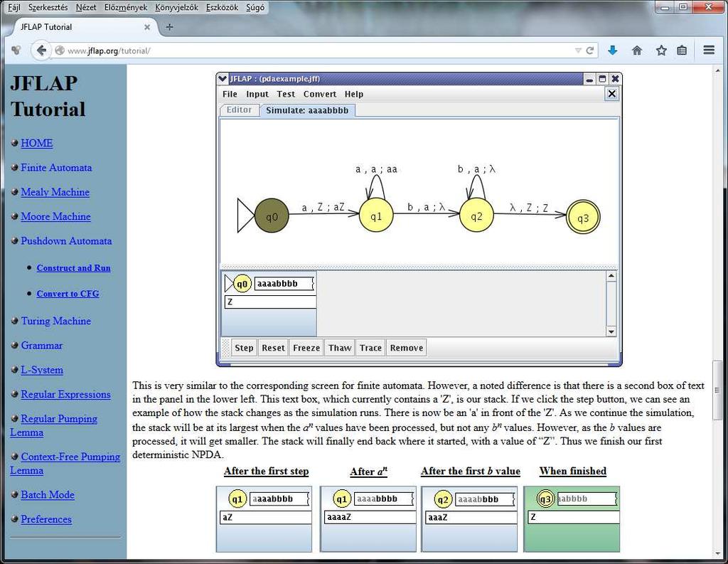This screenshot has height=564, width=728.
Task: Click state q0 in the automaton diagram
Action: click(x=272, y=216)
